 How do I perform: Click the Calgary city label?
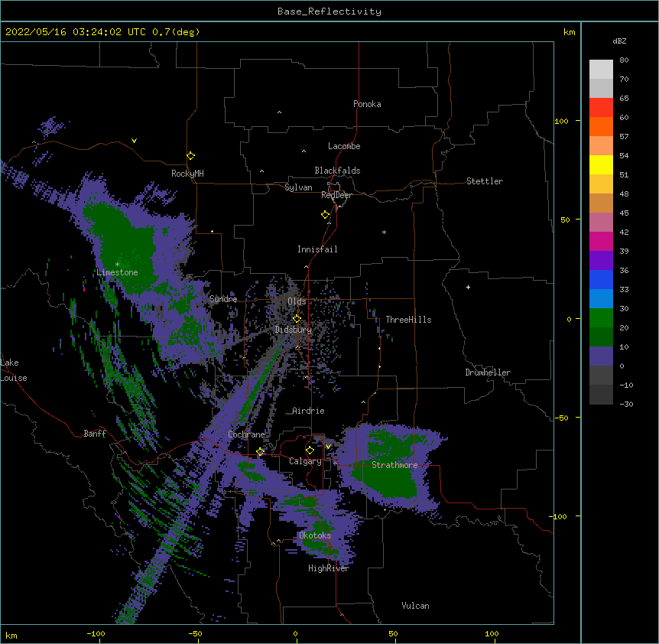(x=305, y=461)
